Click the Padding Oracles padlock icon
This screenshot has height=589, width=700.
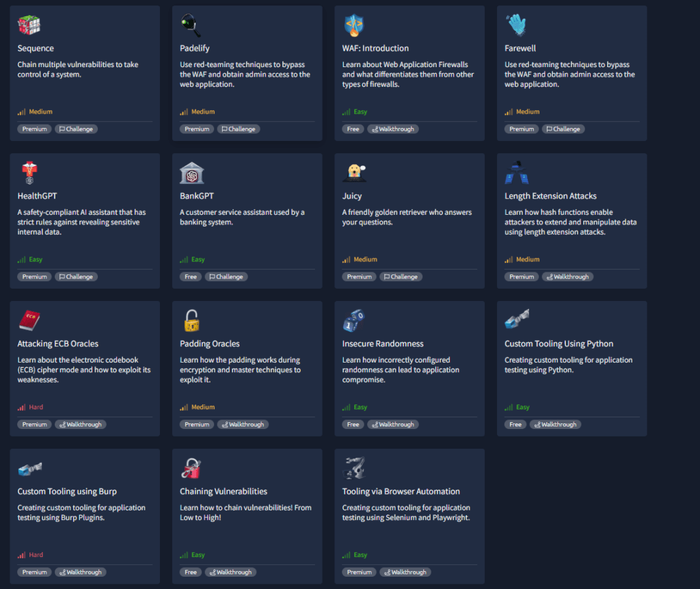pyautogui.click(x=191, y=321)
